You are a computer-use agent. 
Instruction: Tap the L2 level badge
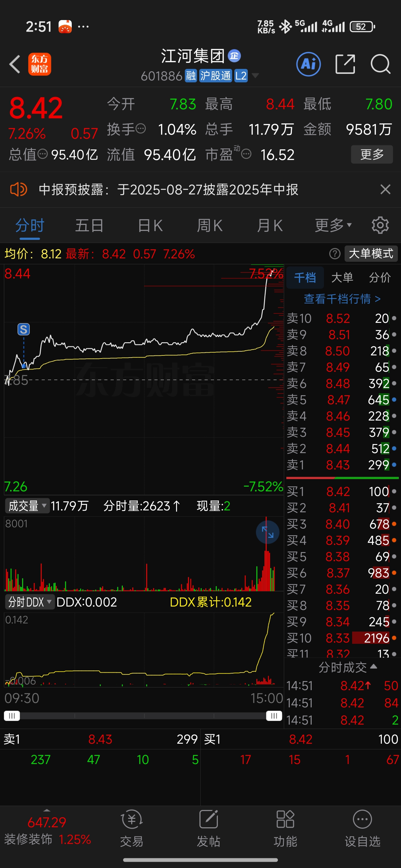[241, 76]
